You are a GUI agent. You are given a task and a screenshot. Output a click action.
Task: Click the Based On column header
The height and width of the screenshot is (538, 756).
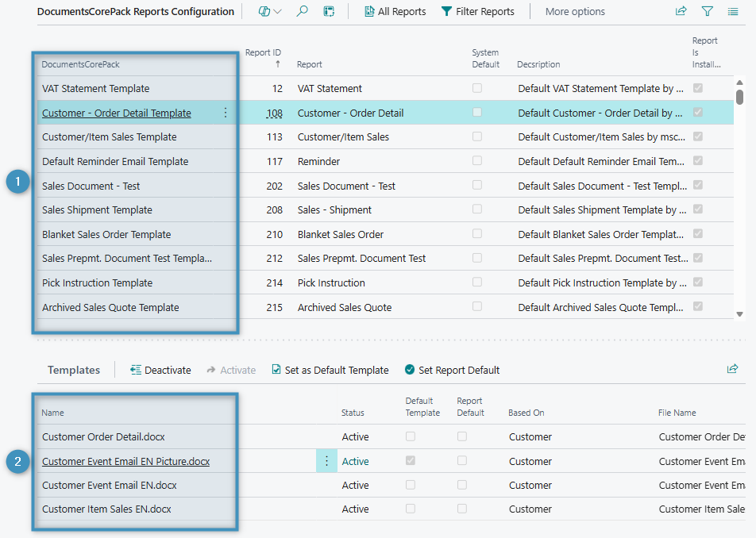point(526,413)
